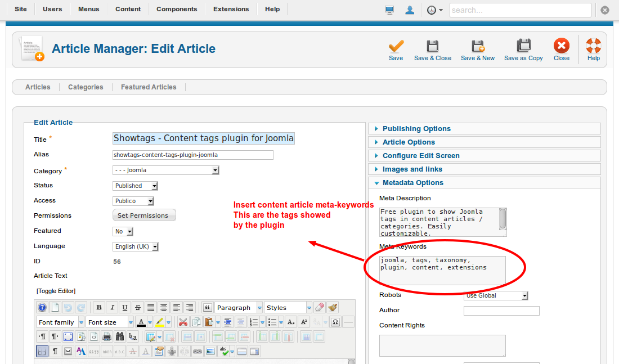Click the scissors cut icon

[x=183, y=322]
